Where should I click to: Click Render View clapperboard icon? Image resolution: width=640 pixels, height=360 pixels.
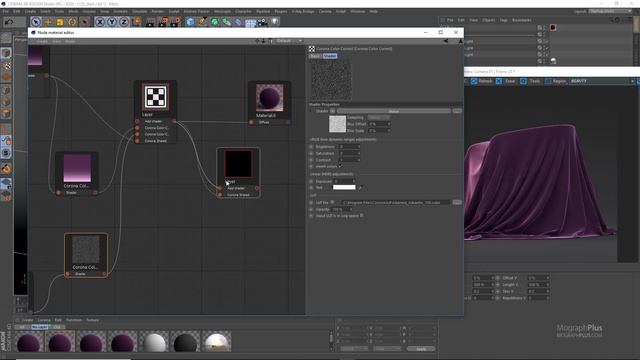click(x=151, y=22)
